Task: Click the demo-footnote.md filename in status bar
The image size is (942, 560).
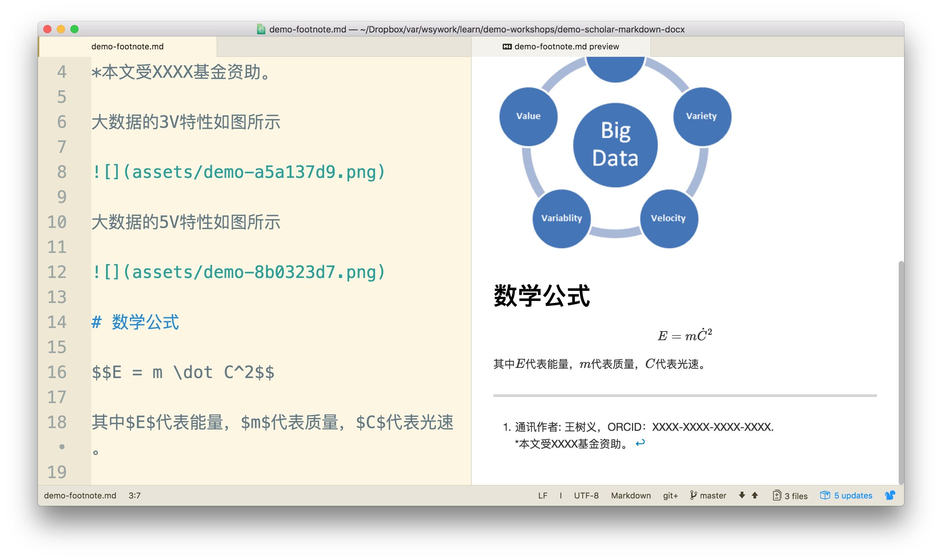Action: 80,495
